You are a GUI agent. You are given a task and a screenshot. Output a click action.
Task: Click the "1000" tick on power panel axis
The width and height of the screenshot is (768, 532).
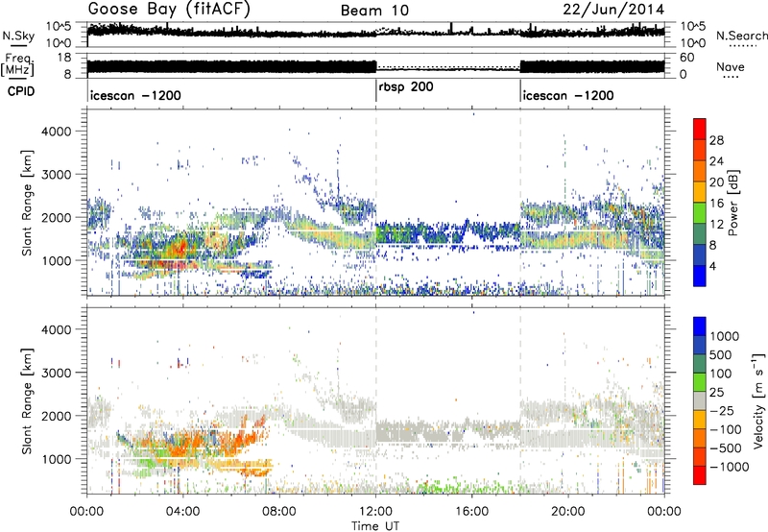[56, 260]
